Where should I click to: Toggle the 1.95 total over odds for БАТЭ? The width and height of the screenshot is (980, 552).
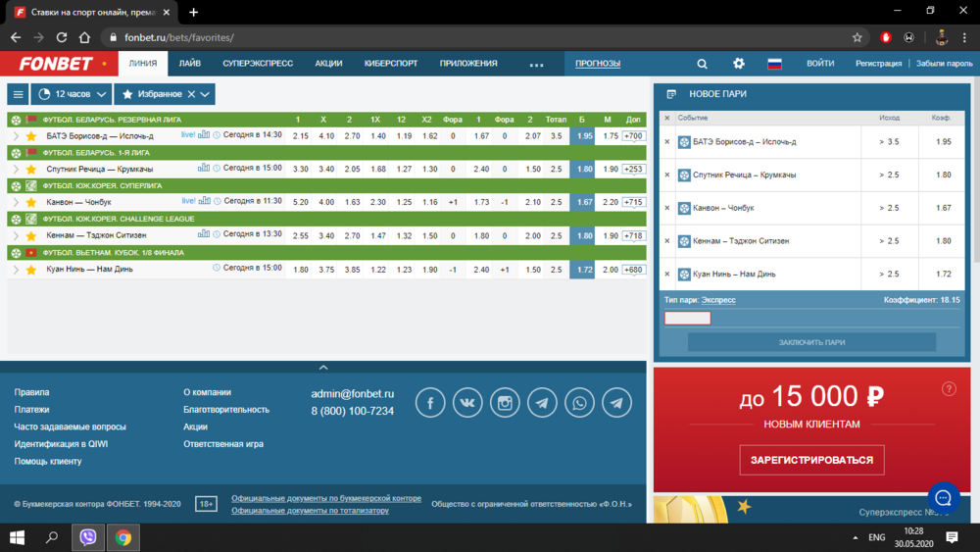[582, 135]
